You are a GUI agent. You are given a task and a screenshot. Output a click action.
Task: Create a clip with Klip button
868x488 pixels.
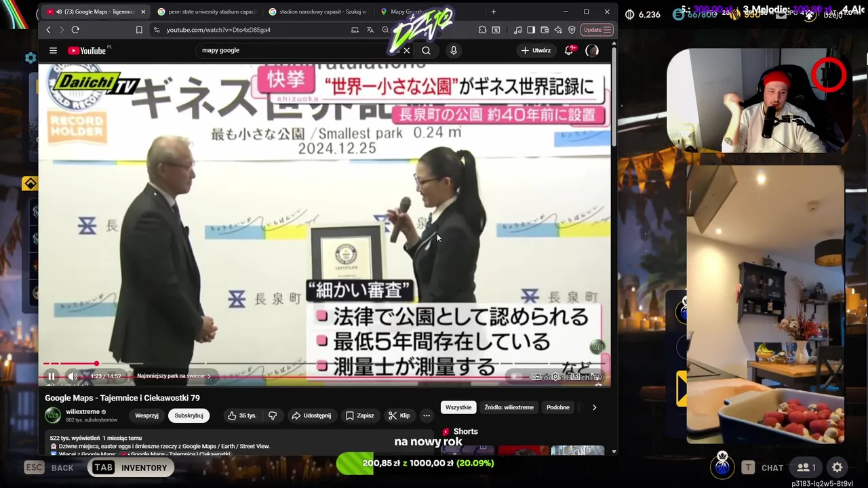tap(399, 415)
